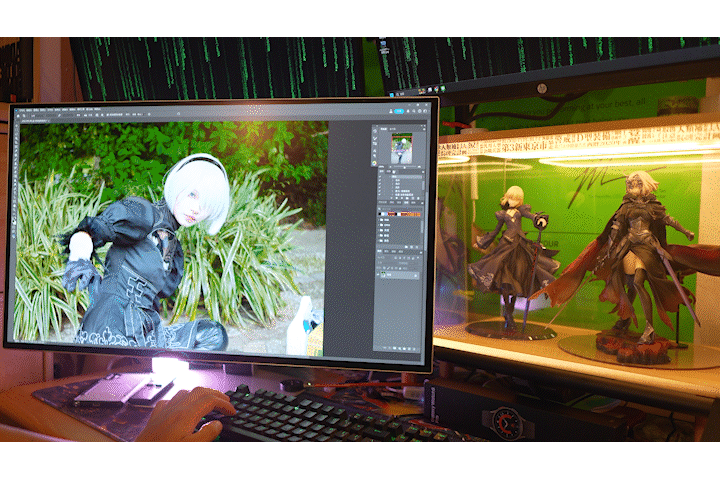720x480 pixels.
Task: Select the Background layer thumbnail
Action: [383, 275]
